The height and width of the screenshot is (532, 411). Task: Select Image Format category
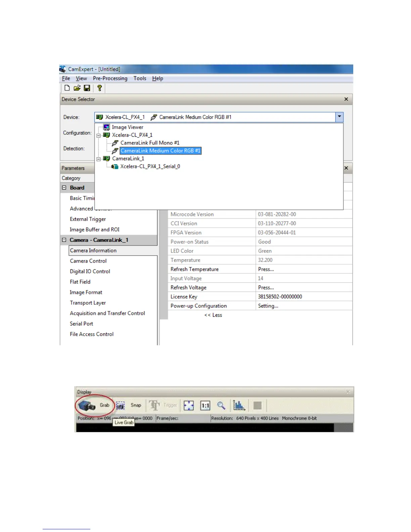[x=86, y=292]
